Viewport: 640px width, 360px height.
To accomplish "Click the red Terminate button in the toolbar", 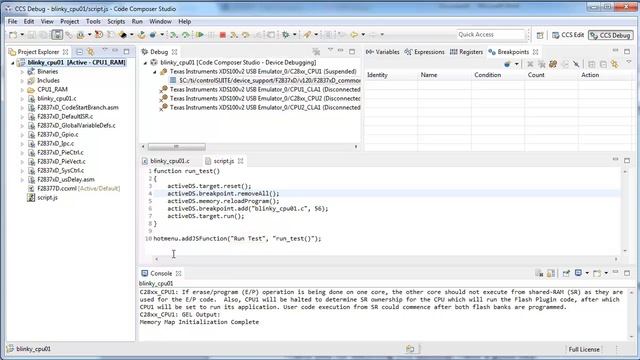I will point(222,35).
